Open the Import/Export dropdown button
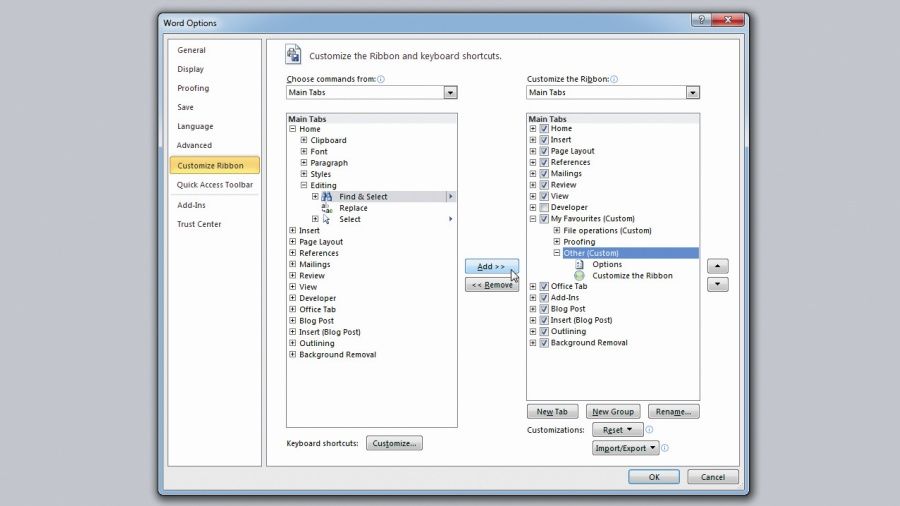This screenshot has height=506, width=900. [x=626, y=448]
